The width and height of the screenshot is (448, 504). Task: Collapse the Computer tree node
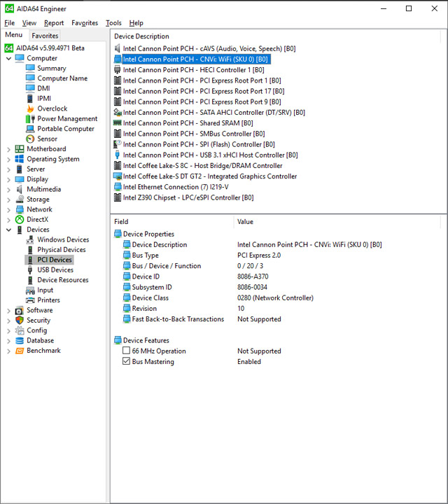tap(8, 59)
